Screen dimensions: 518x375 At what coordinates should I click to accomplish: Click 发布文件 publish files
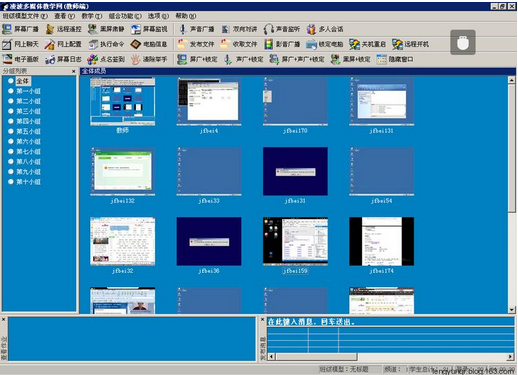tap(196, 44)
